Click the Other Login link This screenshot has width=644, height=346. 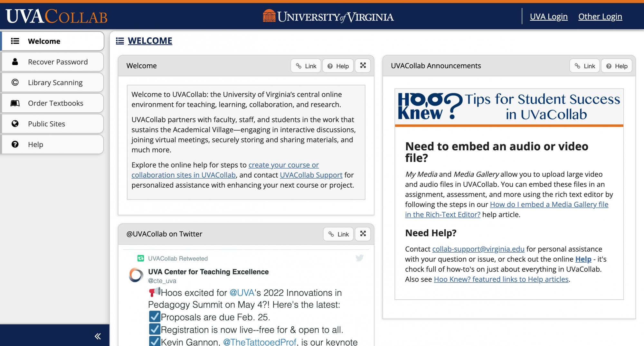pyautogui.click(x=600, y=17)
